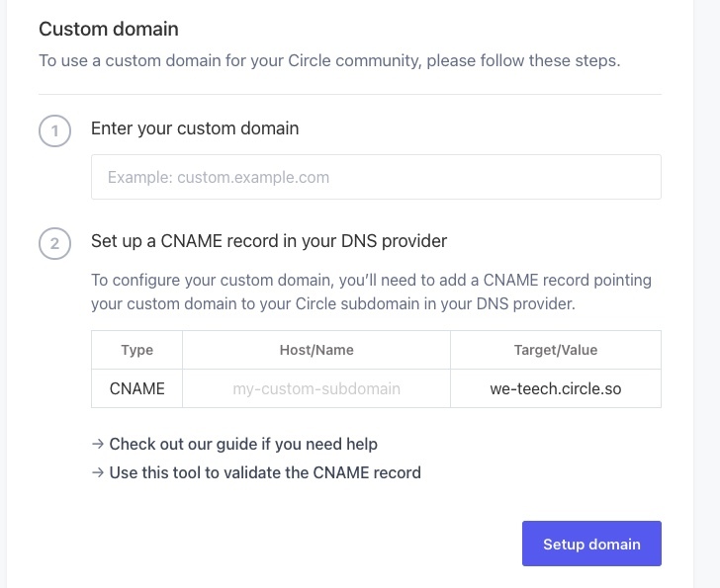Click the Custom domain heading

point(109,29)
